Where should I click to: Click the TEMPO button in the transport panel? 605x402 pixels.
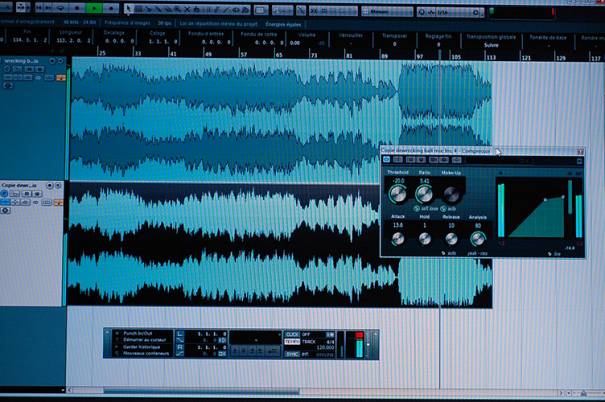292,342
